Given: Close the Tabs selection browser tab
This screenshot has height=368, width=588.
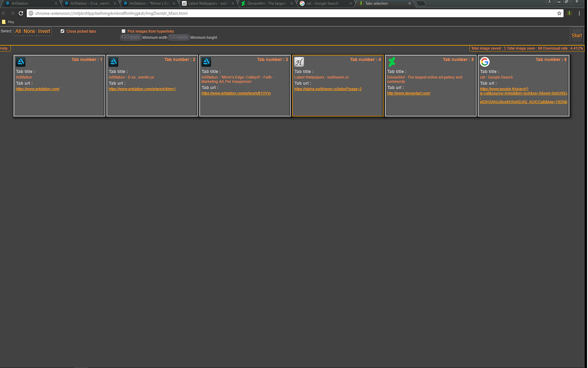Looking at the screenshot, I should (409, 3).
